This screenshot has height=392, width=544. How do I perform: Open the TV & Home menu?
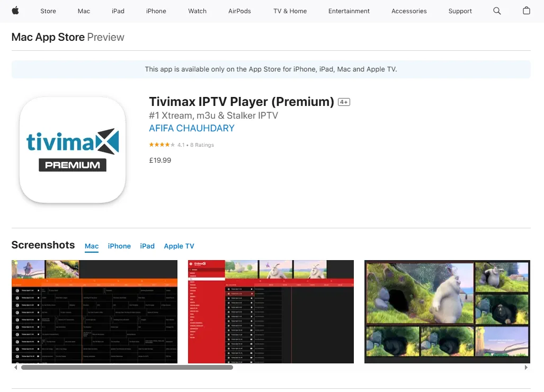(x=290, y=11)
